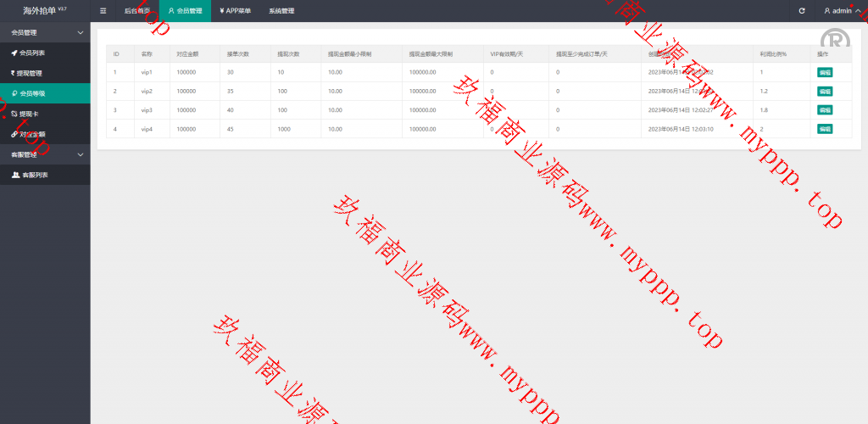Open the admin user dropdown

841,11
